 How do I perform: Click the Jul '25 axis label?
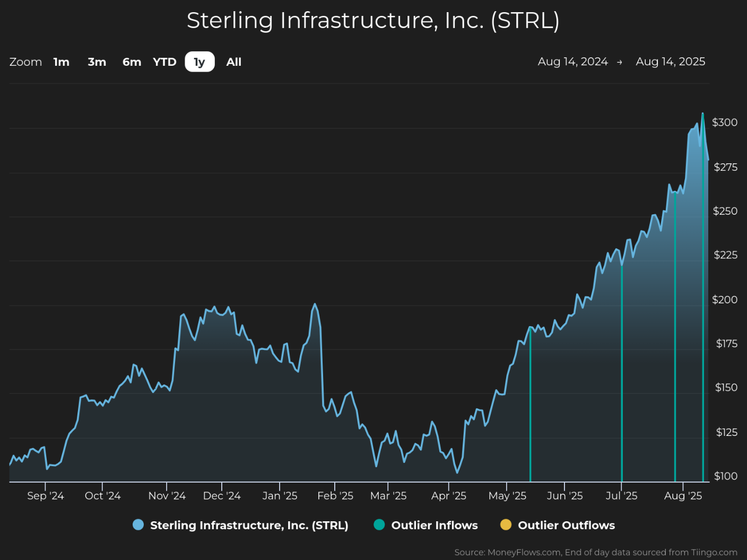(621, 496)
